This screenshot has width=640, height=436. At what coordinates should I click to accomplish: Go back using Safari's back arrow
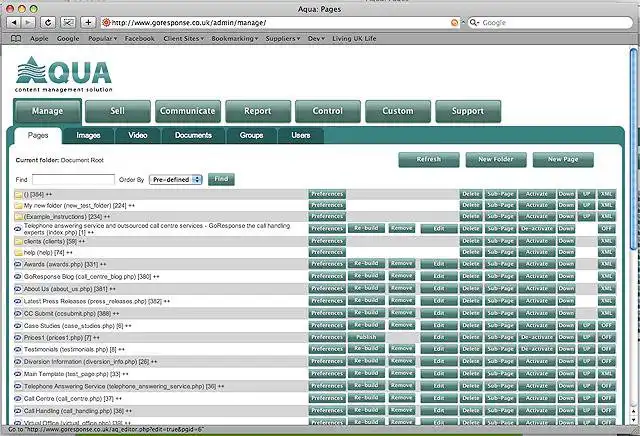(x=14, y=22)
